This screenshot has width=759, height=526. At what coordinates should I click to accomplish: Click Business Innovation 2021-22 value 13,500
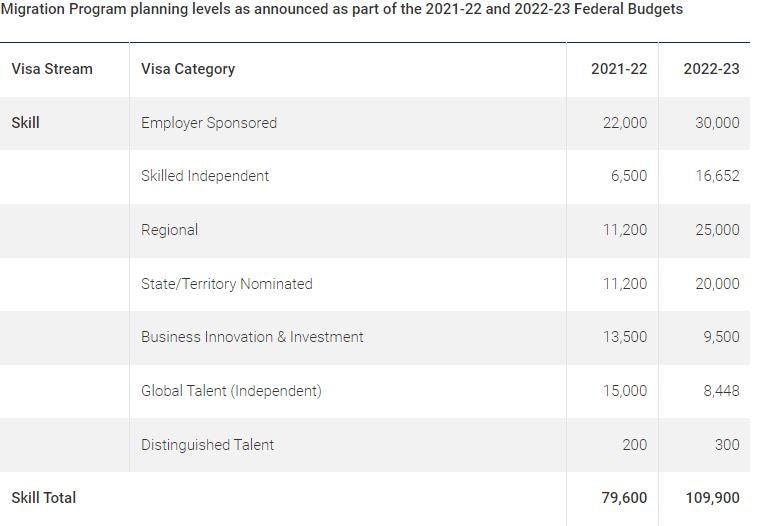[625, 337]
